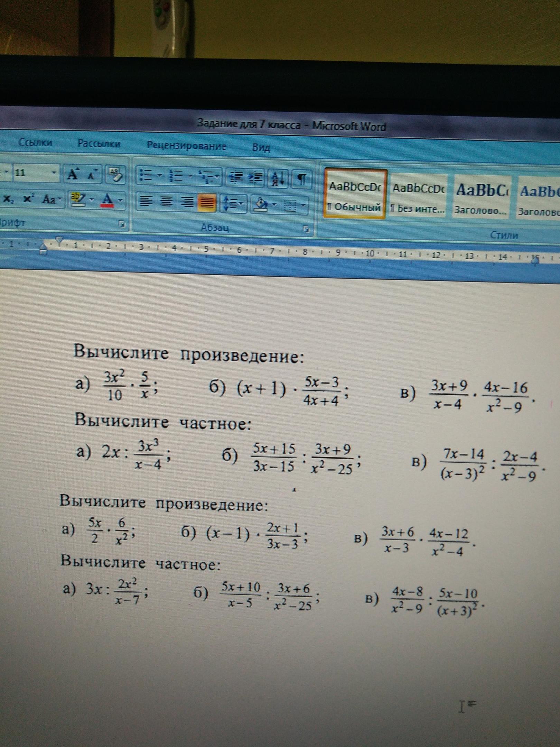This screenshot has width=560, height=747.
Task: Apply text highlight color
Action: (77, 199)
